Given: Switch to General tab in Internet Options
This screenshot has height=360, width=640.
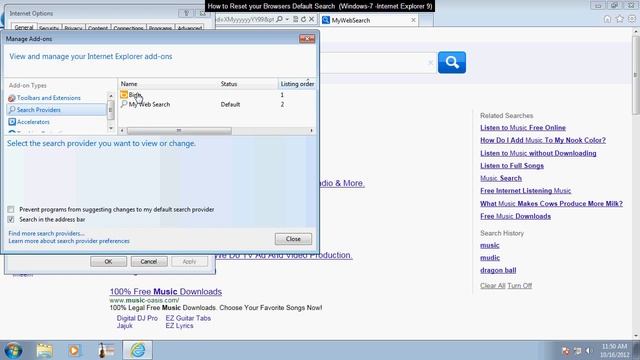Looking at the screenshot, I should [x=24, y=27].
